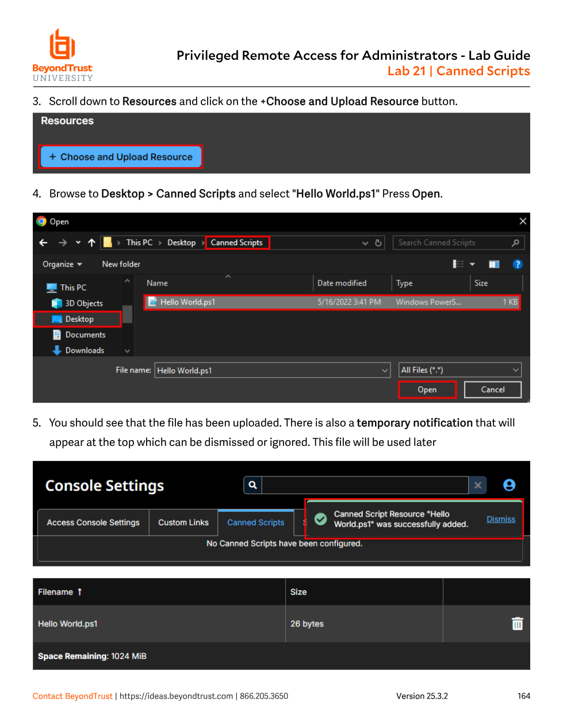This screenshot has width=563, height=728.
Task: Open the user account profile icon
Action: (509, 485)
